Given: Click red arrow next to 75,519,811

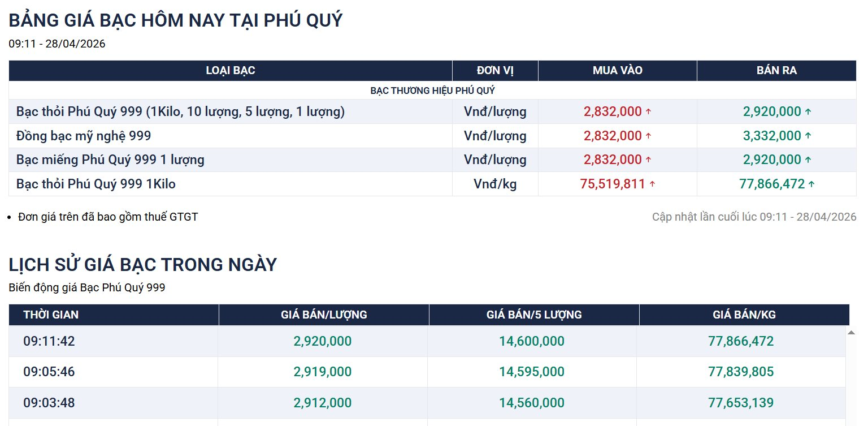Looking at the screenshot, I should click(652, 184).
